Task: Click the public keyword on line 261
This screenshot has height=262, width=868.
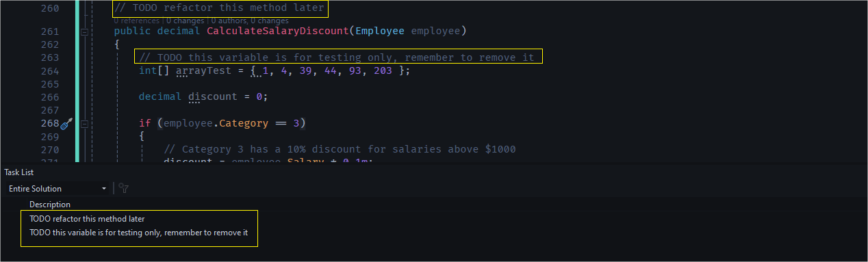Action: pyautogui.click(x=133, y=31)
